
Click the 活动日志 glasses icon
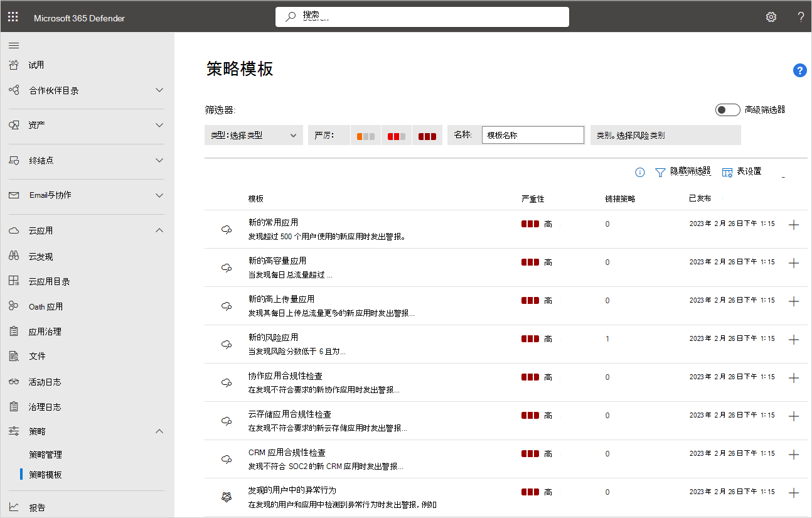tap(14, 382)
